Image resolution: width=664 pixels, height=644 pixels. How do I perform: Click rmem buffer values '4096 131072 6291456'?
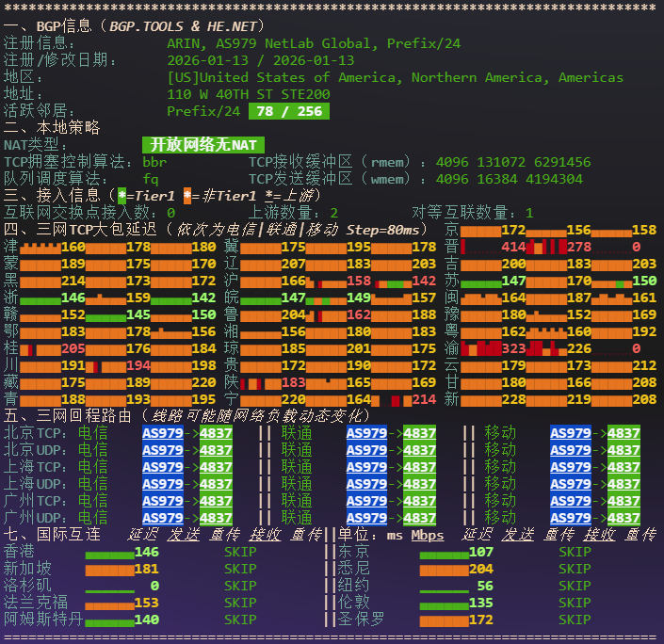tap(512, 162)
